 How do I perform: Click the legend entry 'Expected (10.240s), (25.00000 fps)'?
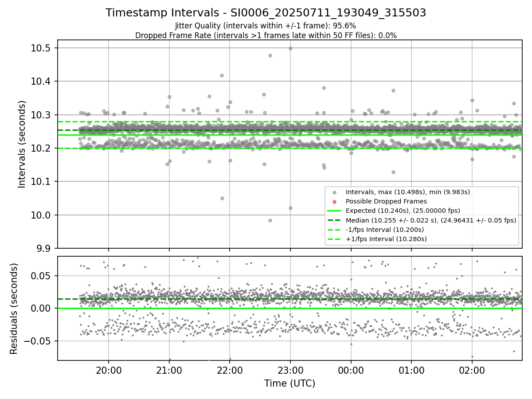click(x=403, y=211)
